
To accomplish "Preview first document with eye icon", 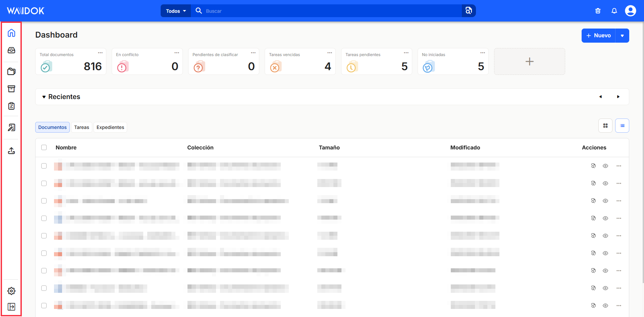I will click(605, 166).
